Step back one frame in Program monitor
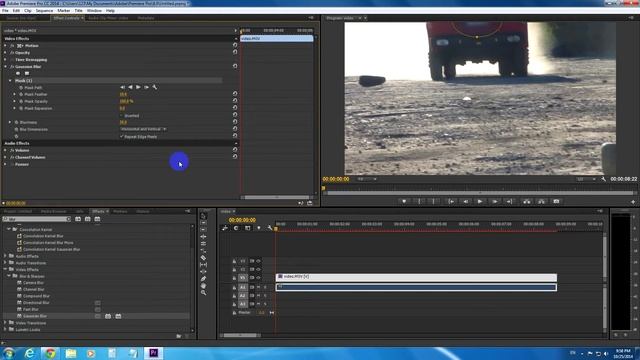 click(x=465, y=201)
